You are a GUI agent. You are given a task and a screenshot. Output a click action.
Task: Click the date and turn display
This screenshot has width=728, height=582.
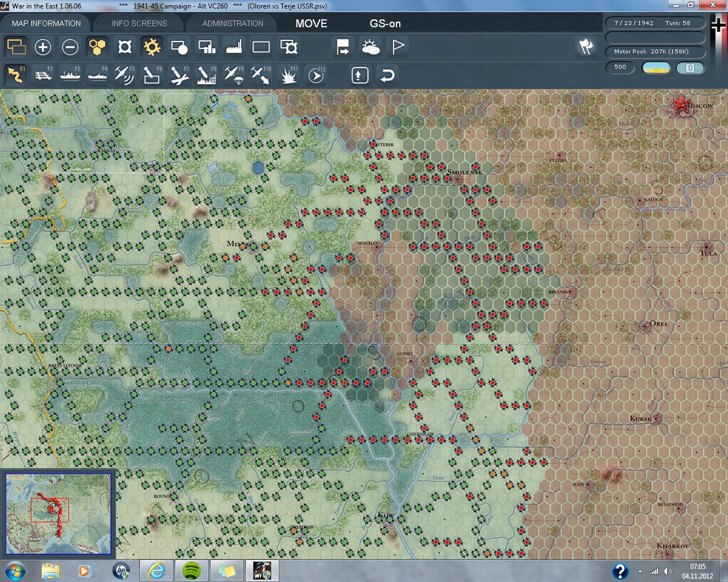click(x=655, y=23)
